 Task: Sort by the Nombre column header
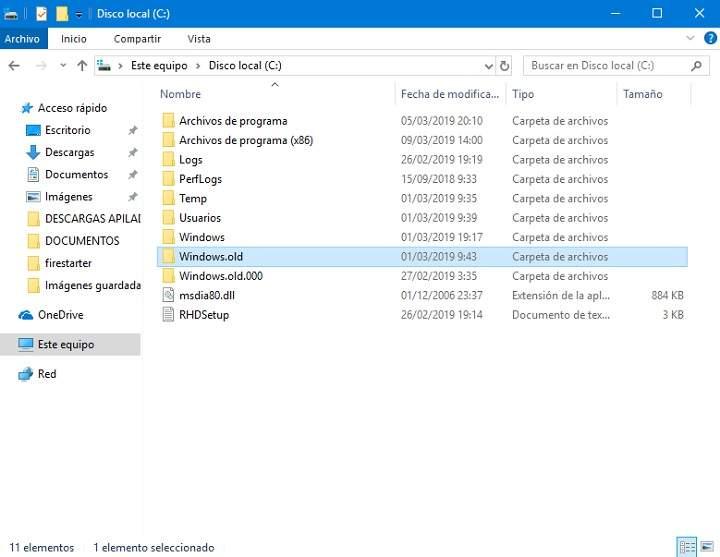180,94
